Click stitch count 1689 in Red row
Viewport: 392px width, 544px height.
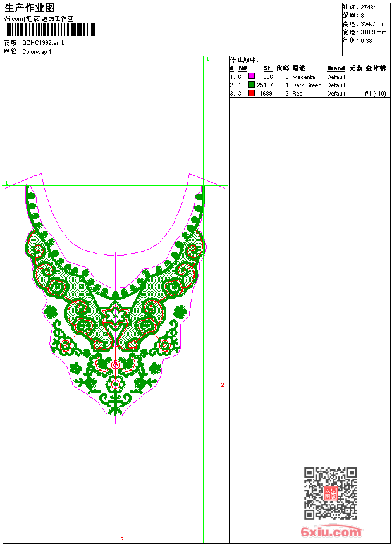tap(266, 94)
